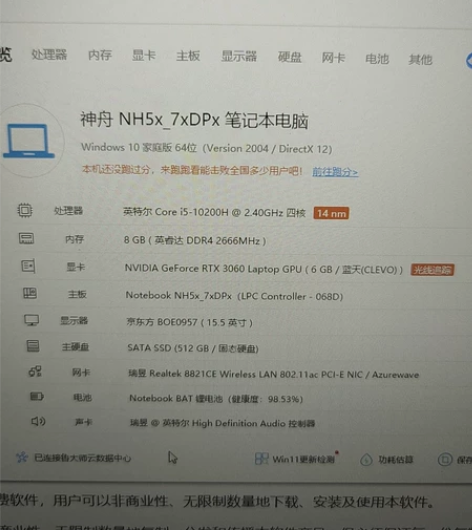
Task: Click the 主硬盘 row label
Action: click(75, 347)
